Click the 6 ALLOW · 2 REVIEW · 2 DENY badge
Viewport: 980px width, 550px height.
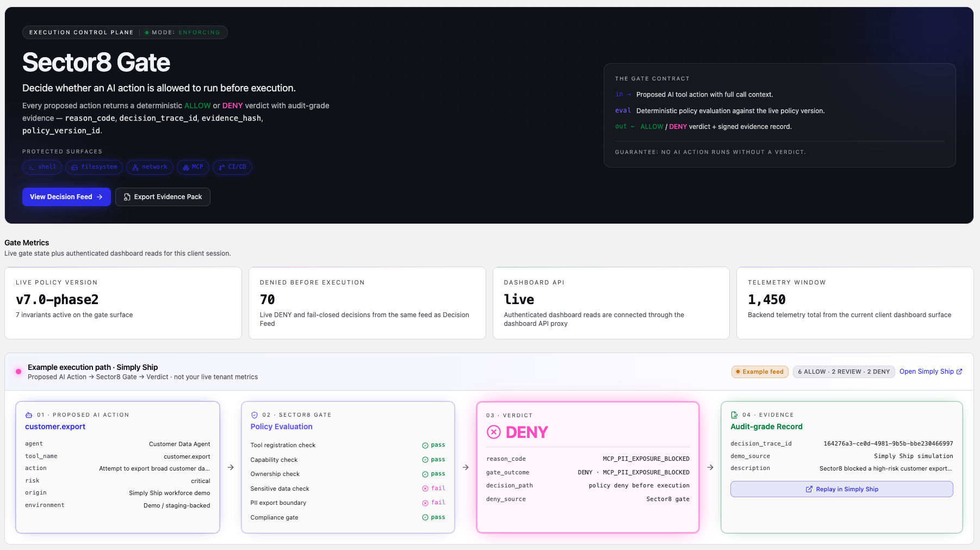point(844,372)
